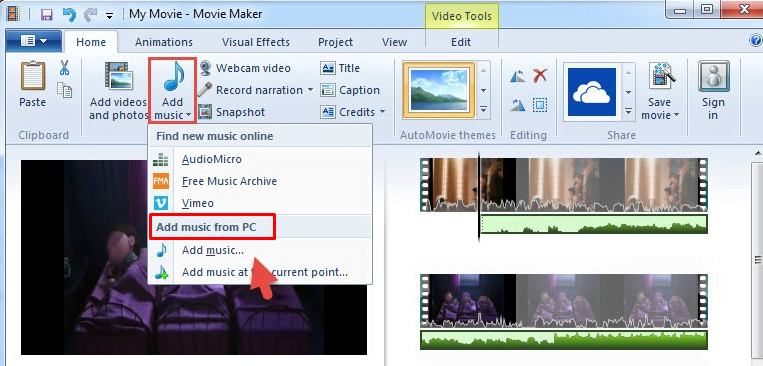Select Add music... from PC
Image resolution: width=763 pixels, height=366 pixels.
(x=260, y=251)
